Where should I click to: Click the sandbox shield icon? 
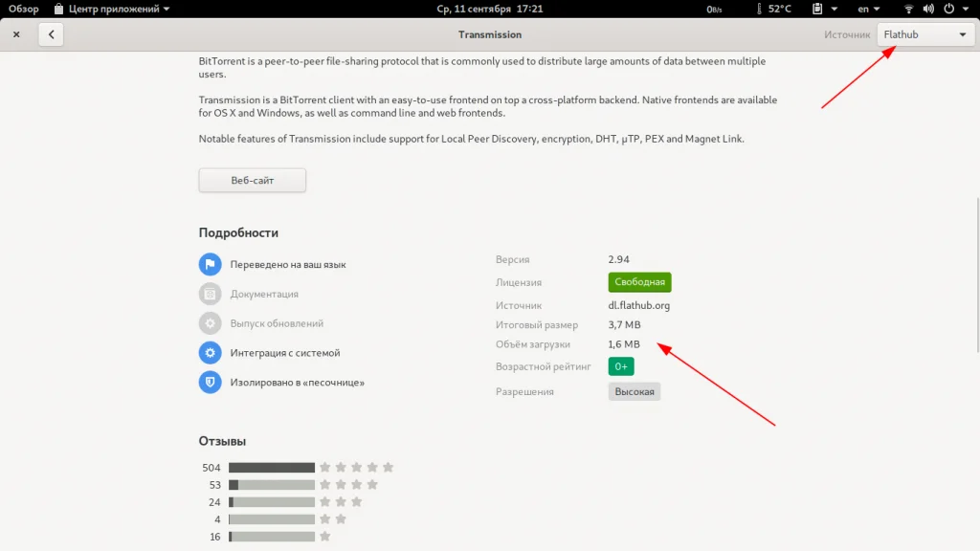tap(210, 382)
